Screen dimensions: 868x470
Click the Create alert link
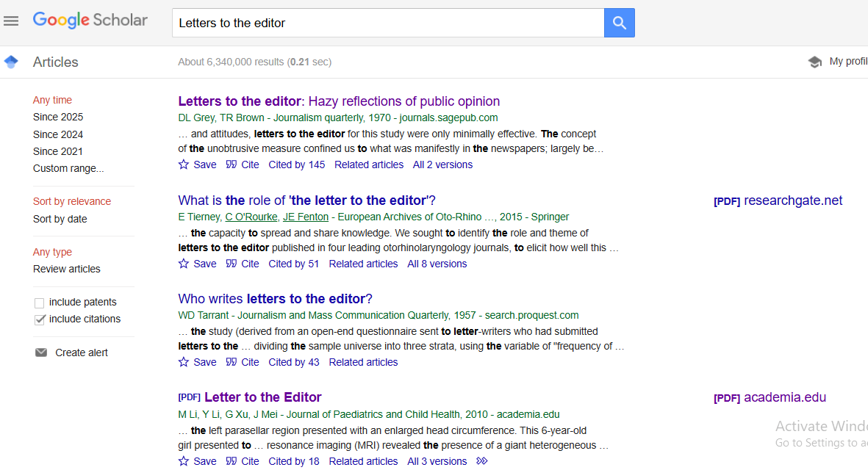pyautogui.click(x=82, y=352)
